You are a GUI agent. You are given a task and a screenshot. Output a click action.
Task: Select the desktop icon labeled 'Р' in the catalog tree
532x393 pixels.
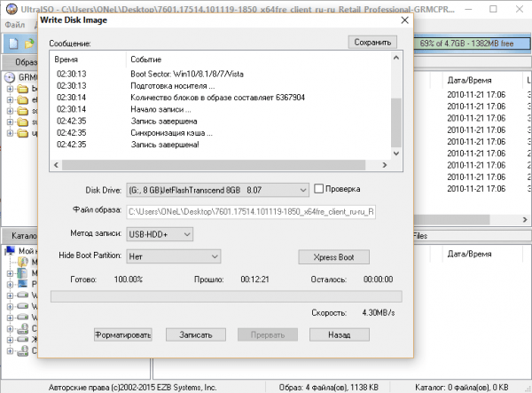(23, 284)
